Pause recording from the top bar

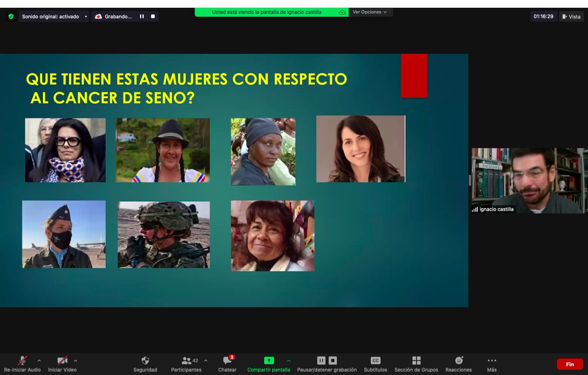coord(142,16)
